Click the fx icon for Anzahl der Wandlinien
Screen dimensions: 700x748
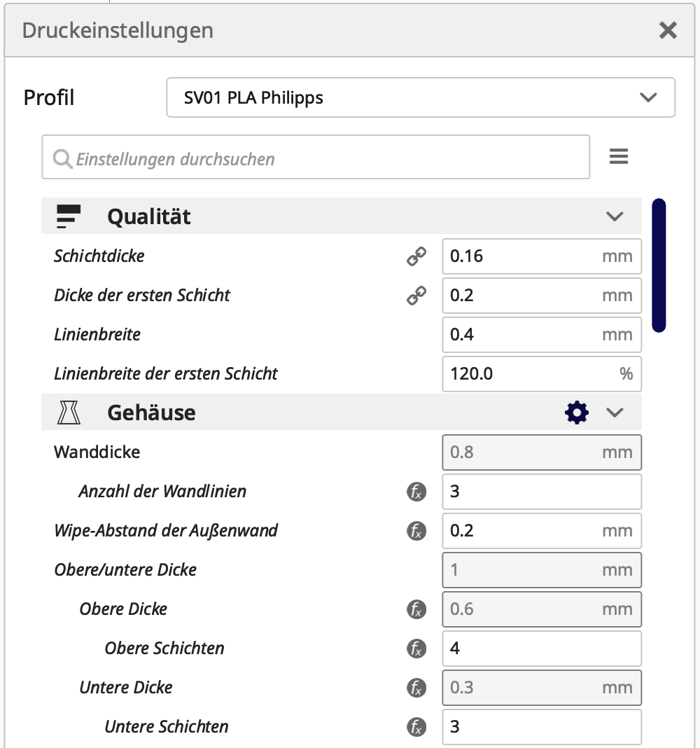coord(416,492)
